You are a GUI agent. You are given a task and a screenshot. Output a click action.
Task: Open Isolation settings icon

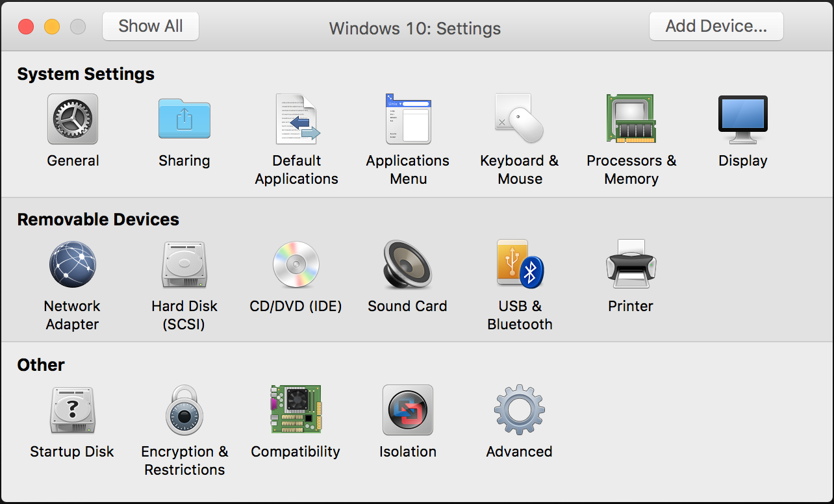pos(408,410)
